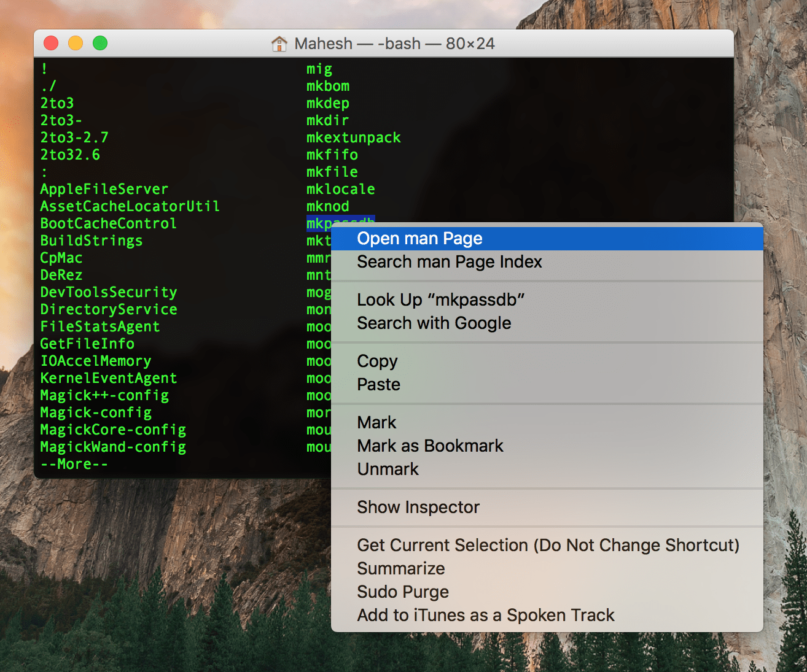The width and height of the screenshot is (807, 672).
Task: Minimize the Terminal window
Action: point(75,43)
